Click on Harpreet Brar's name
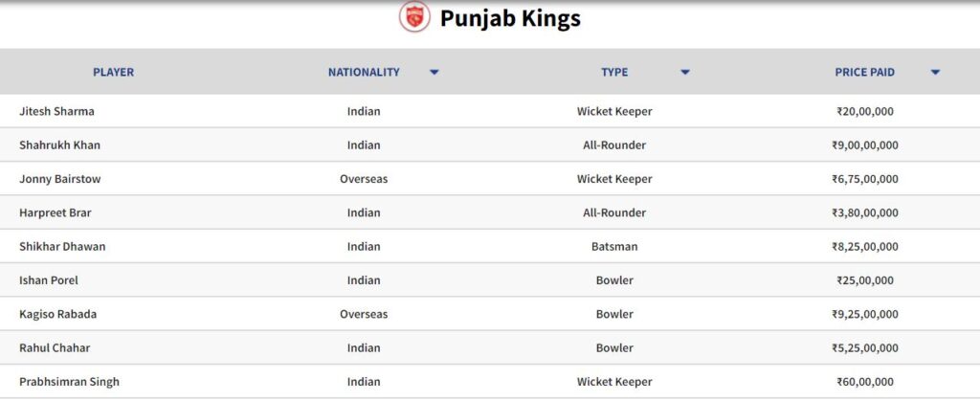 click(55, 212)
